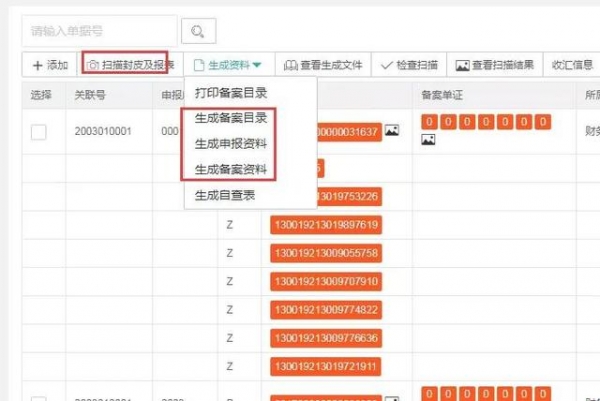Click image icon below the 备案单证 zero badges

428,141
